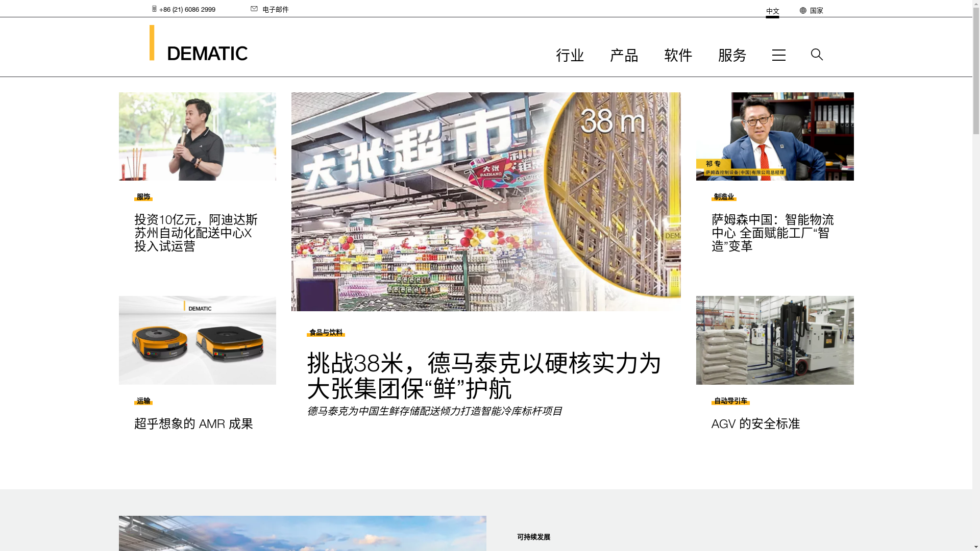Open the 超乎想象的 AMR 成果 article

pos(193,423)
